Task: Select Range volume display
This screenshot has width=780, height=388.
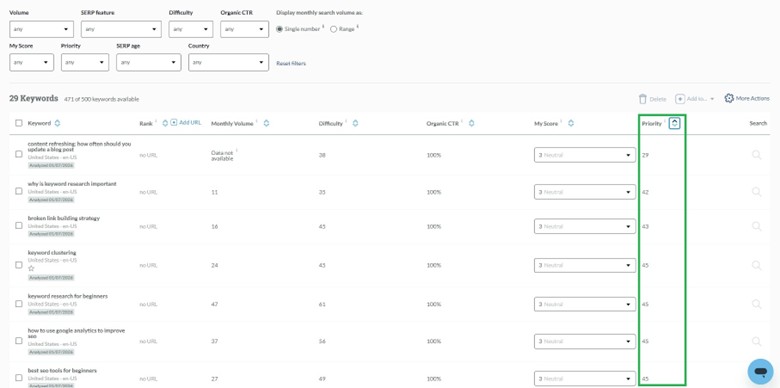Action: click(x=333, y=29)
